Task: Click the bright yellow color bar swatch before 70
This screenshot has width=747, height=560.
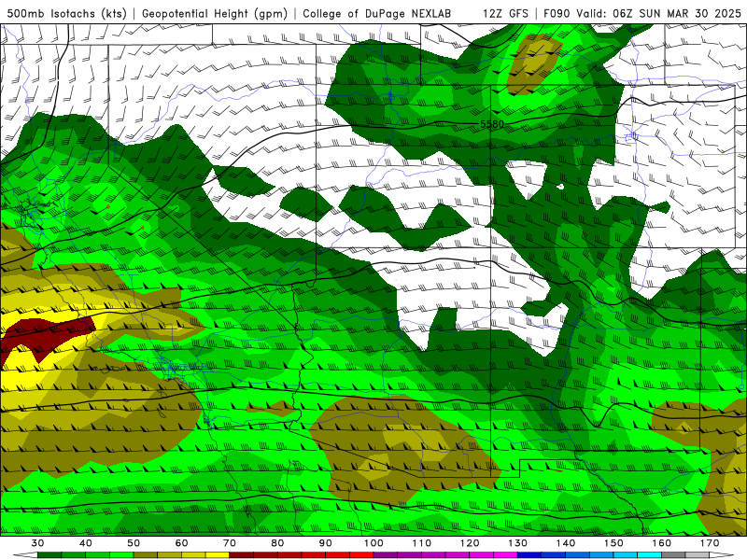Action: point(218,555)
